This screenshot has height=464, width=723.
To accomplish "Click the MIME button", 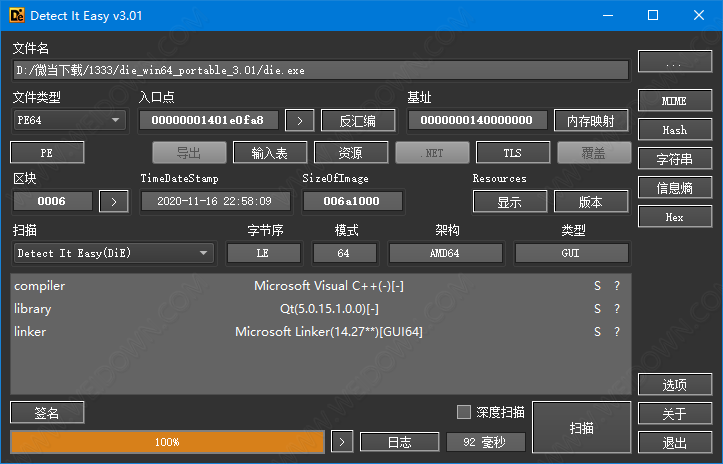I will point(675,101).
